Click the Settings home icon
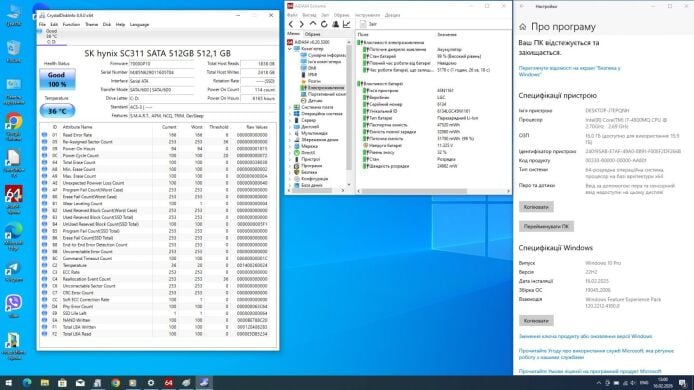694x390 pixels. [523, 27]
